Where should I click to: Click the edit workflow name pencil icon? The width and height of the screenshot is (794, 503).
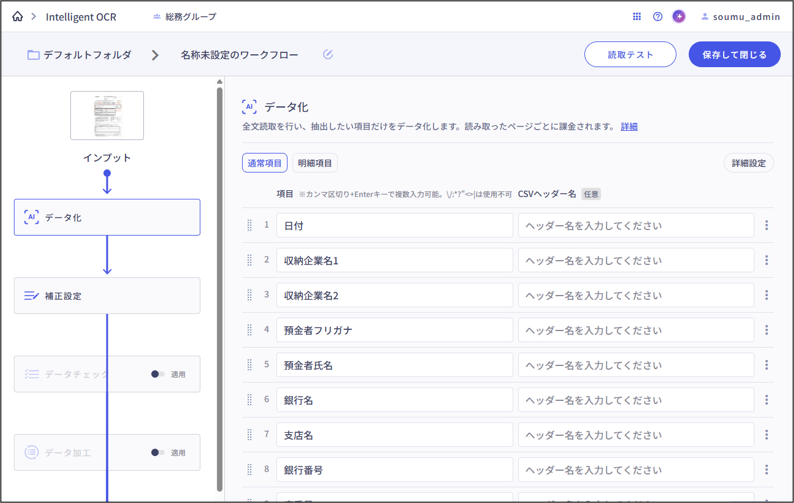[328, 55]
